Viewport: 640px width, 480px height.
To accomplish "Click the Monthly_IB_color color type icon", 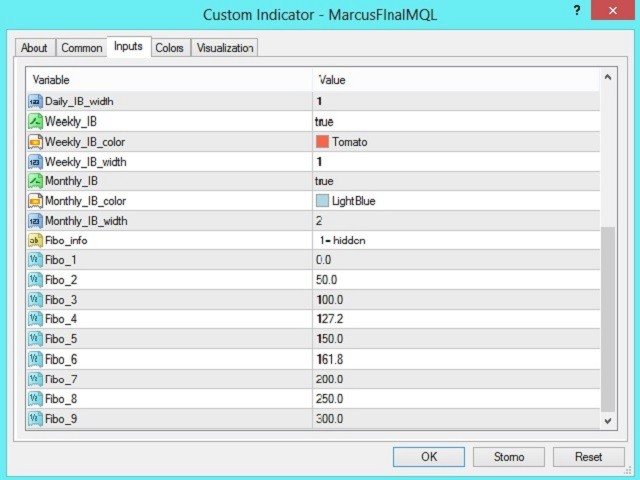I will [35, 201].
